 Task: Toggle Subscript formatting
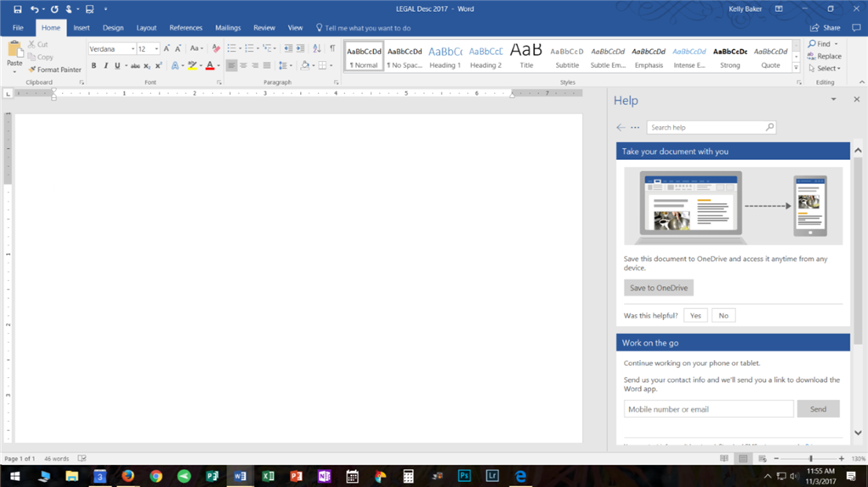click(147, 66)
